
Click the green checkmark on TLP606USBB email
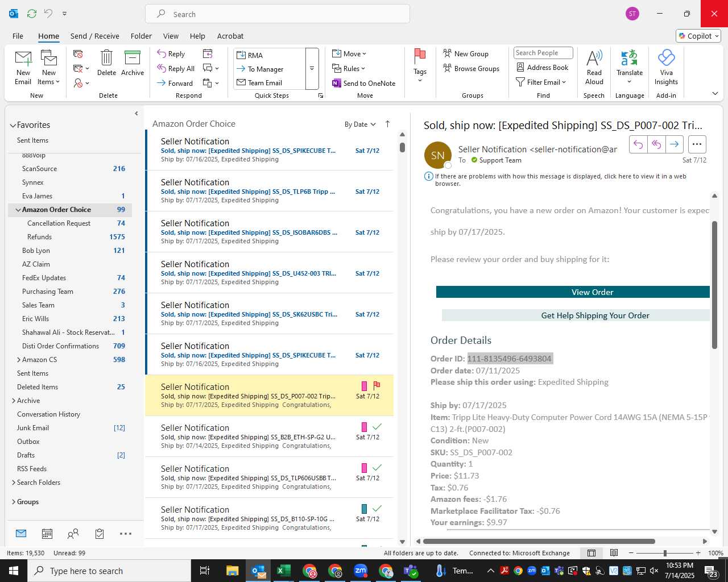pos(377,467)
